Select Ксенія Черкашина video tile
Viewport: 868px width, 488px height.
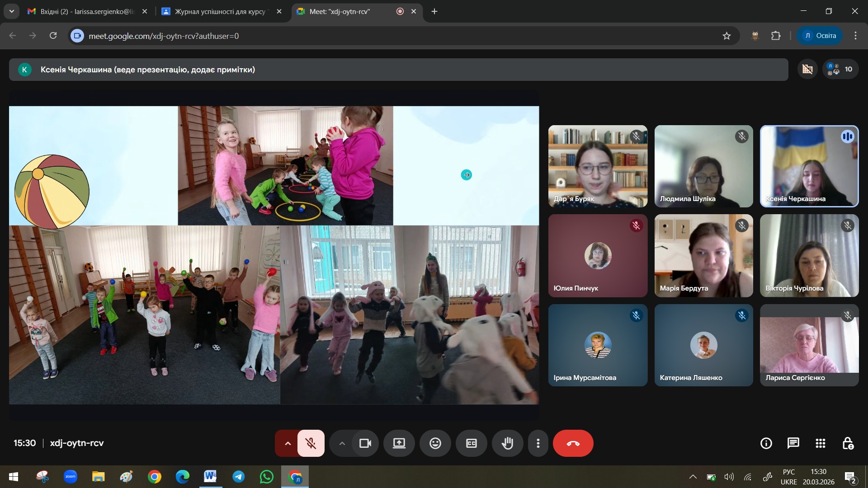click(x=809, y=166)
